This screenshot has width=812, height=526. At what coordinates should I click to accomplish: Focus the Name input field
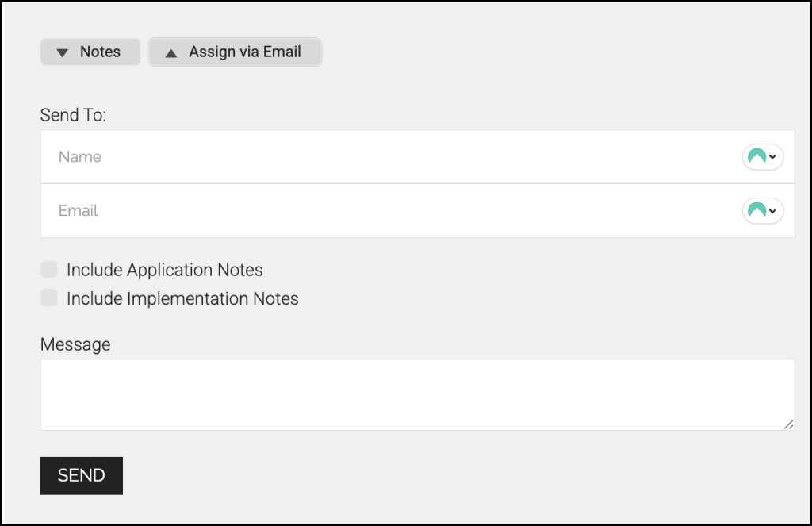(389, 157)
